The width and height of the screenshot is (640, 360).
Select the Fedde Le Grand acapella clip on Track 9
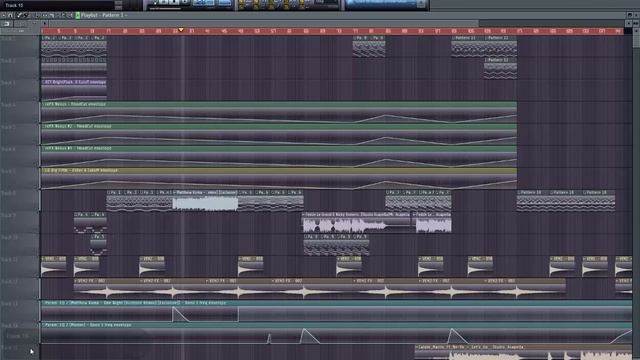click(x=356, y=222)
